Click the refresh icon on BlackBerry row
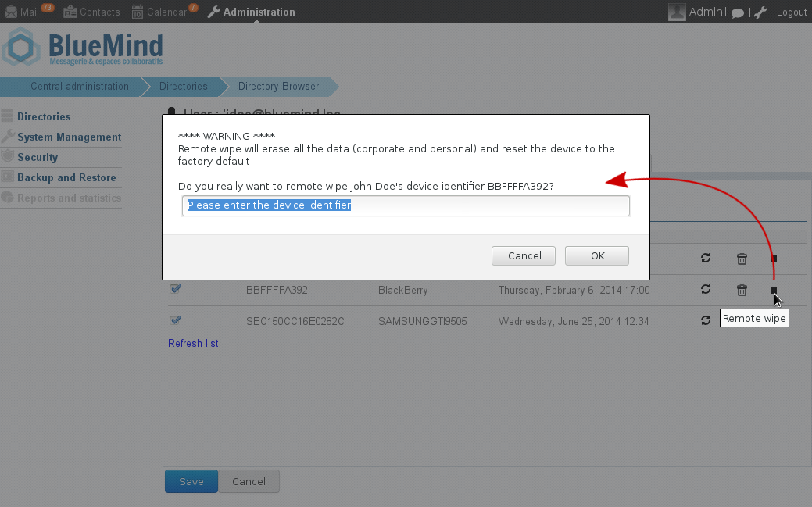This screenshot has width=812, height=507. [705, 290]
